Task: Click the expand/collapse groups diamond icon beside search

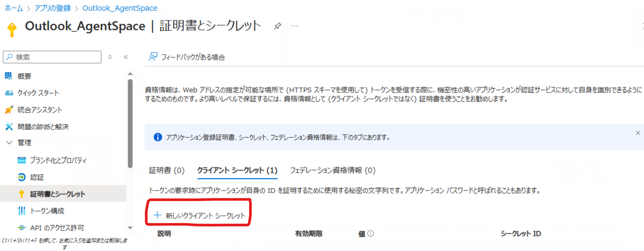Action: (110, 57)
